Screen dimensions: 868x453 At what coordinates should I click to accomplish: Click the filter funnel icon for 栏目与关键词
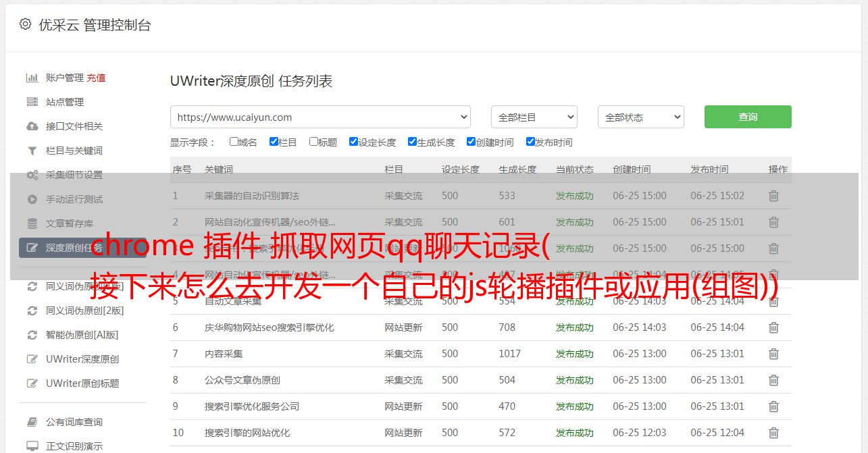pos(32,151)
